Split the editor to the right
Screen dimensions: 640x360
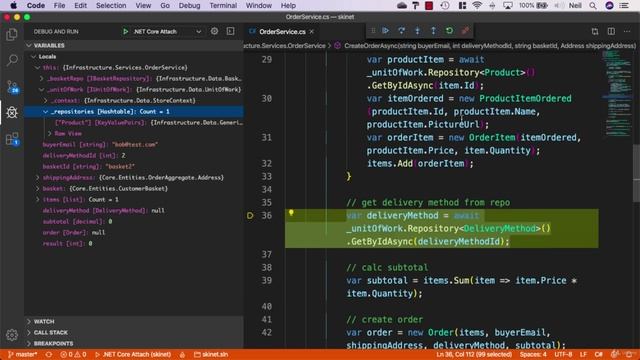pyautogui.click(x=611, y=31)
